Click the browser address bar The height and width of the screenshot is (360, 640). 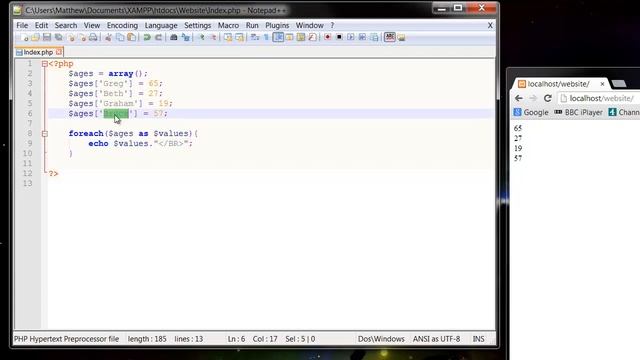point(599,98)
